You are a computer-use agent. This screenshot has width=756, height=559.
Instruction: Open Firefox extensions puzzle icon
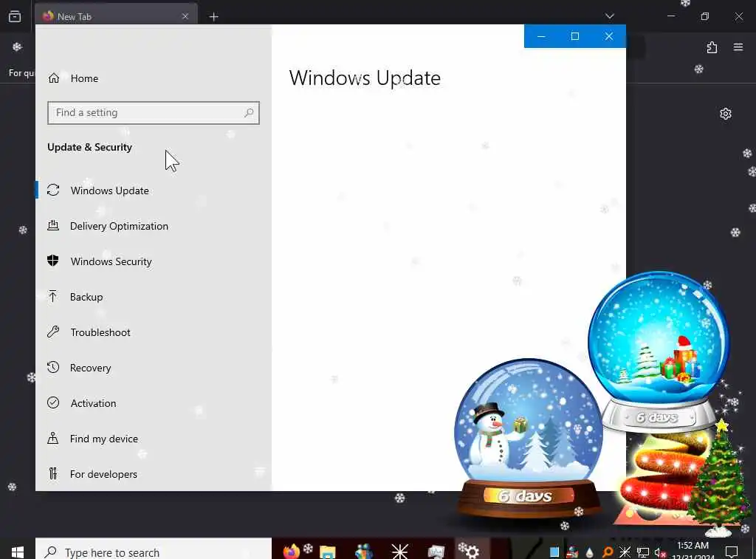[x=712, y=47]
